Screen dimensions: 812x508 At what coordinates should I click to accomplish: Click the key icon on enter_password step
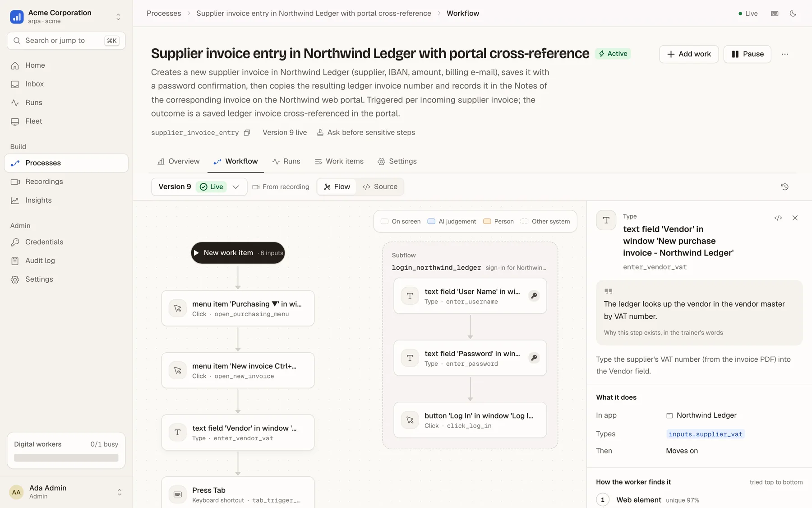click(x=534, y=358)
